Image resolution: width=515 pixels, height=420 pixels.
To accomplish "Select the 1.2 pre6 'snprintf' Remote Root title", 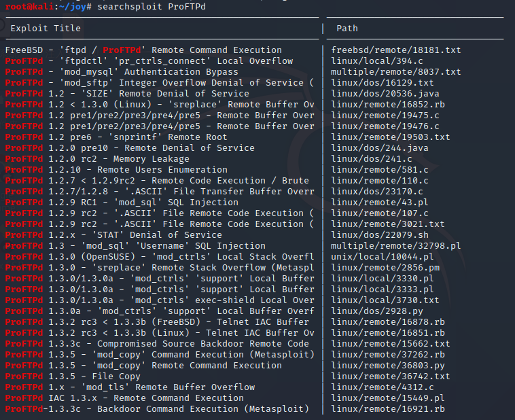I will coord(116,137).
